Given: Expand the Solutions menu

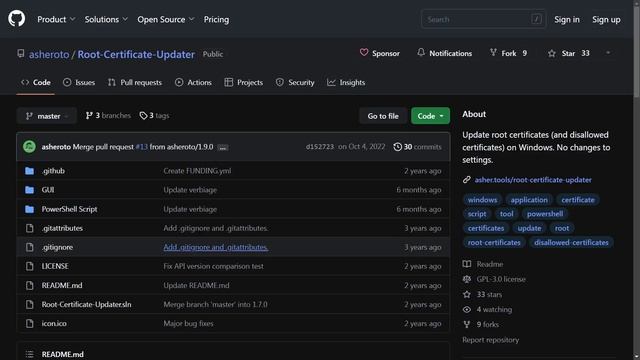Looking at the screenshot, I should point(106,19).
